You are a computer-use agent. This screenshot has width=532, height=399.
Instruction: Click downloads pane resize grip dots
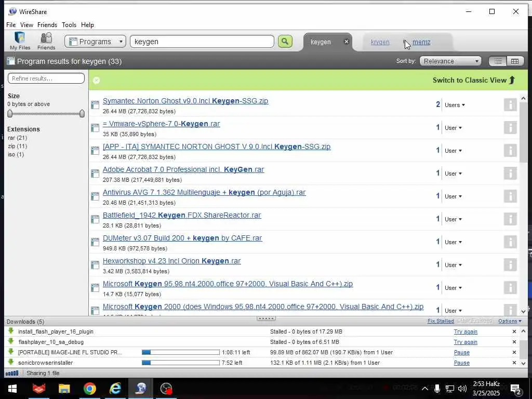tap(267, 318)
